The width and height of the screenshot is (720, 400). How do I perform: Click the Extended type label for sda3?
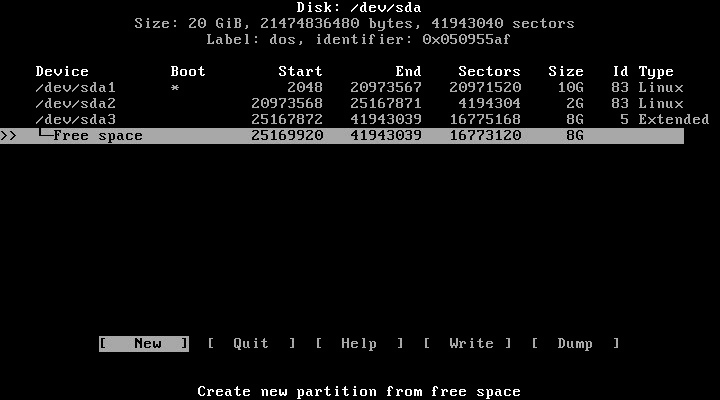(x=674, y=120)
